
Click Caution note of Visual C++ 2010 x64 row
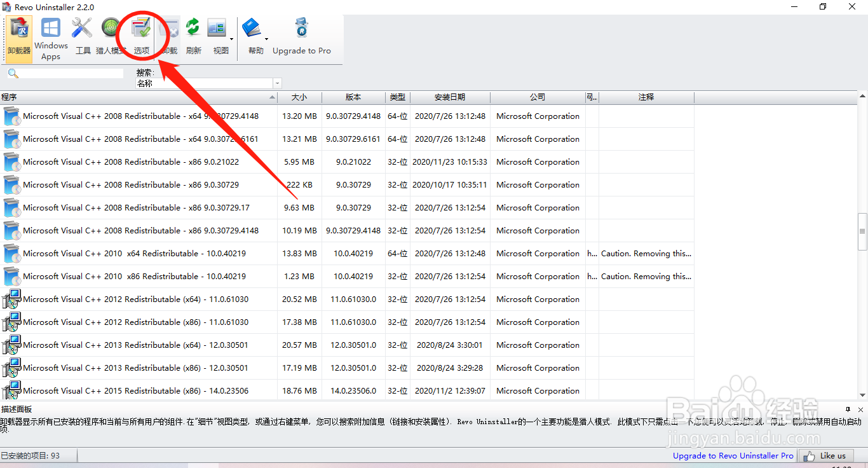[x=646, y=254]
